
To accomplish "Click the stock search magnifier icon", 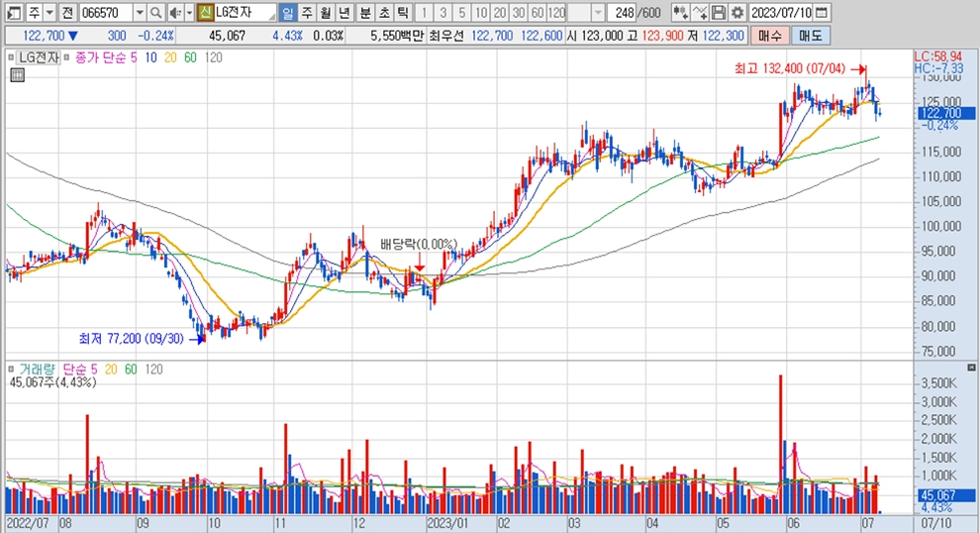I will pos(156,13).
